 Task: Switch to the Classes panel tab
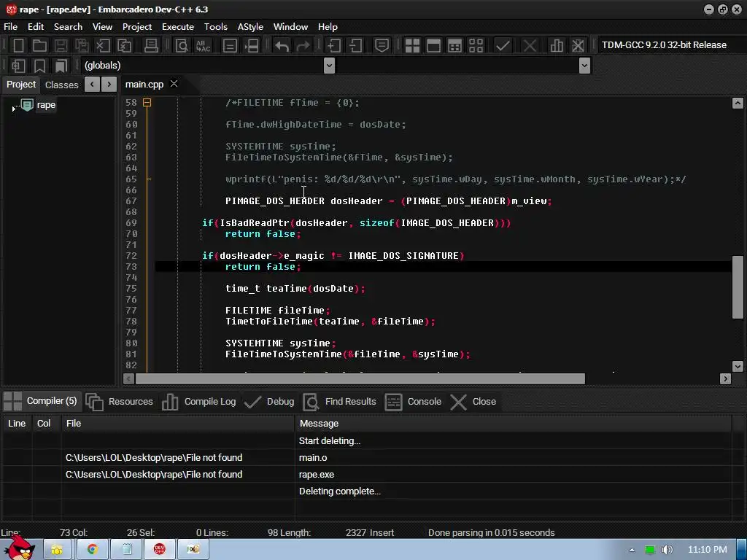(61, 85)
